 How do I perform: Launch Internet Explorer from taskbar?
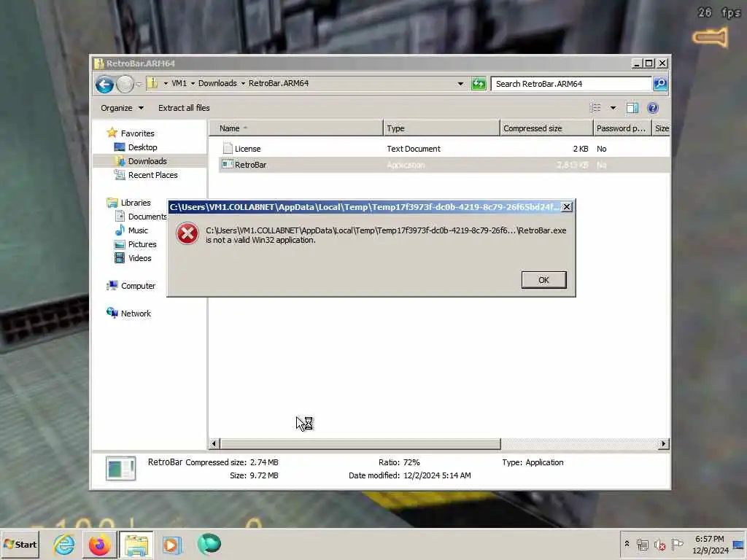[x=64, y=544]
